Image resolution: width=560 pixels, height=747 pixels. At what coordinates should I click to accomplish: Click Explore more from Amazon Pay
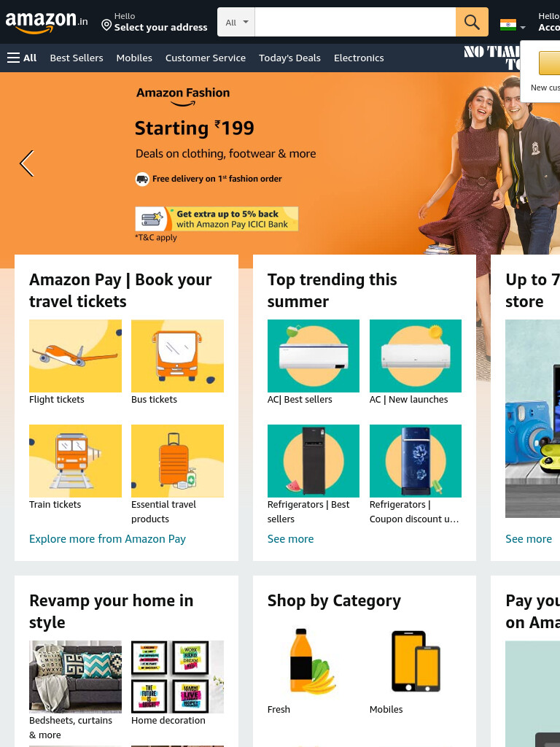pyautogui.click(x=108, y=539)
